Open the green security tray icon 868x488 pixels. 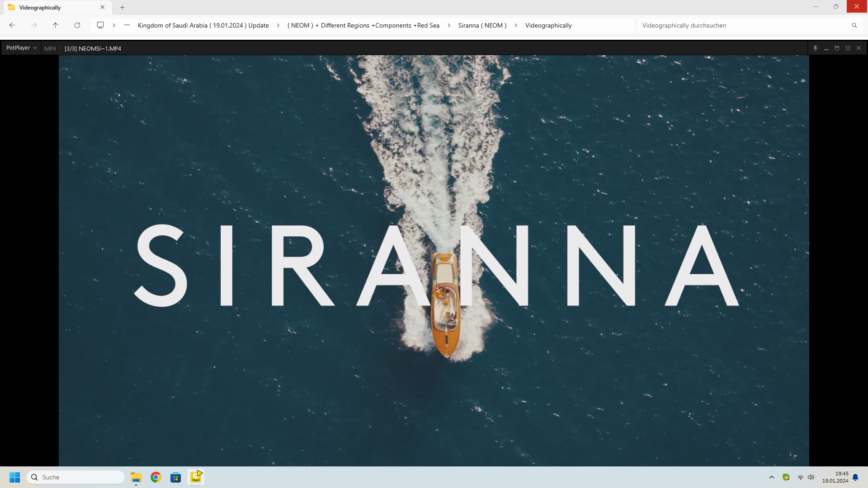click(x=786, y=477)
